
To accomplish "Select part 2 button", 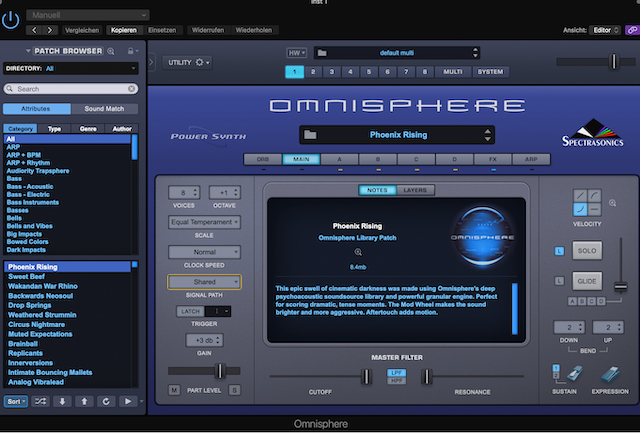I will pos(313,72).
